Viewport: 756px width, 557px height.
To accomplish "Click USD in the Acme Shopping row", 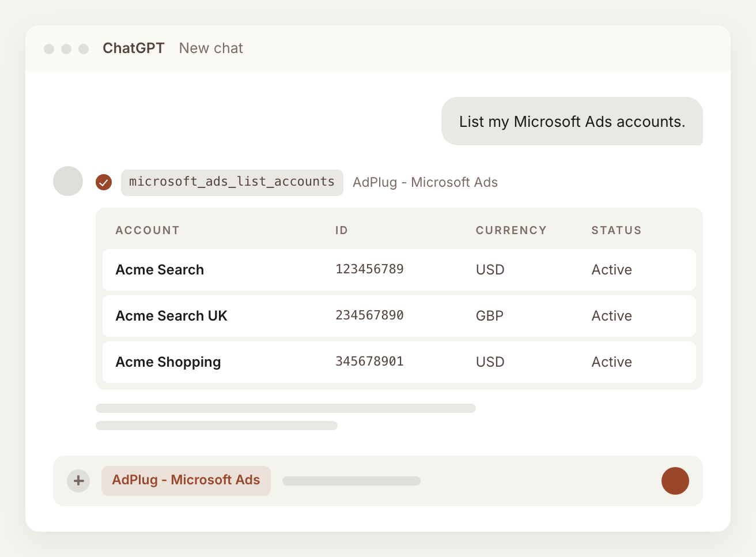I will click(x=490, y=362).
